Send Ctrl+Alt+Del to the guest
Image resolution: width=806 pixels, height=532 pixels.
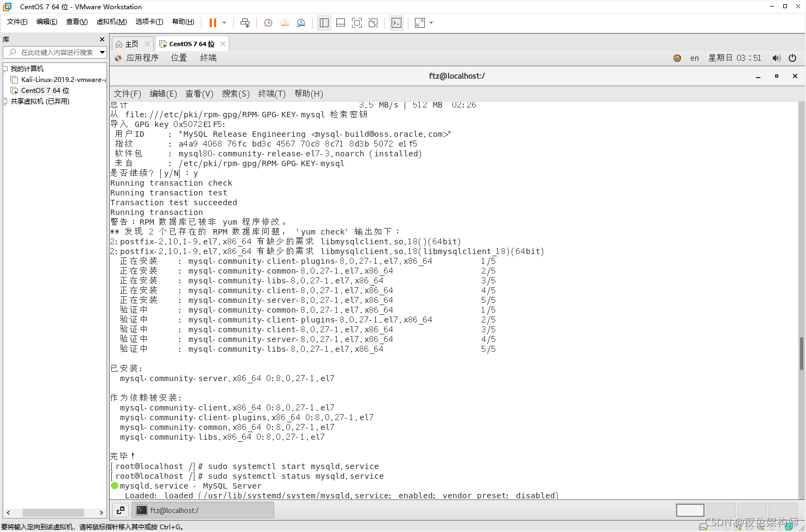tap(245, 23)
